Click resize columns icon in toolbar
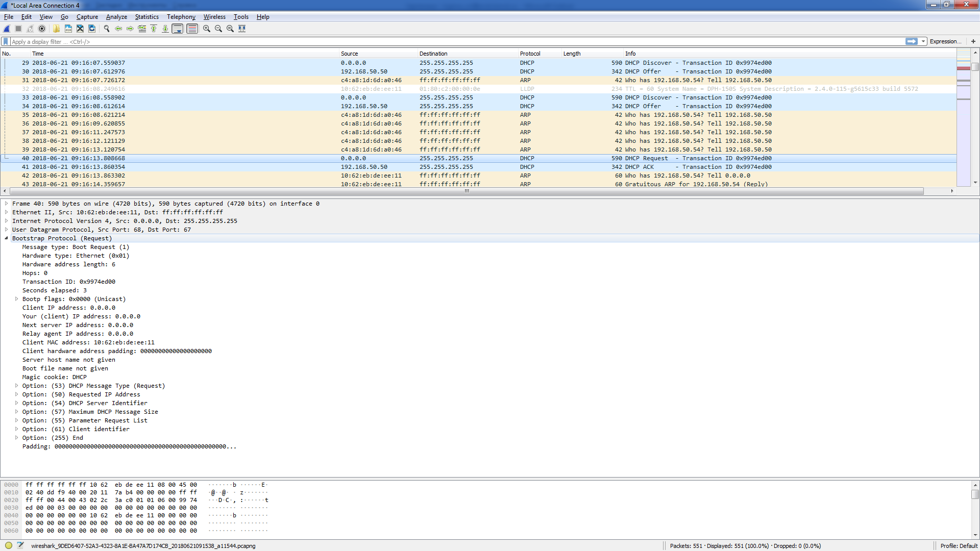This screenshot has width=980, height=551. (242, 29)
